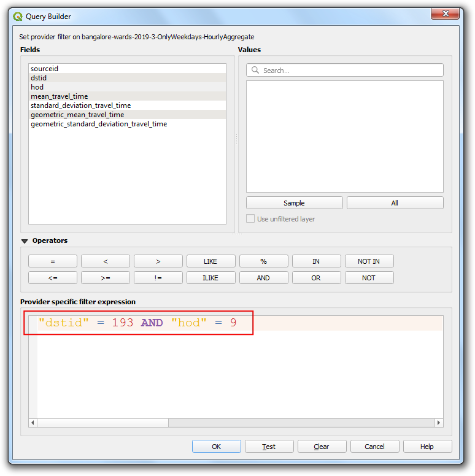
Task: Confirm the query with OK
Action: tap(216, 447)
